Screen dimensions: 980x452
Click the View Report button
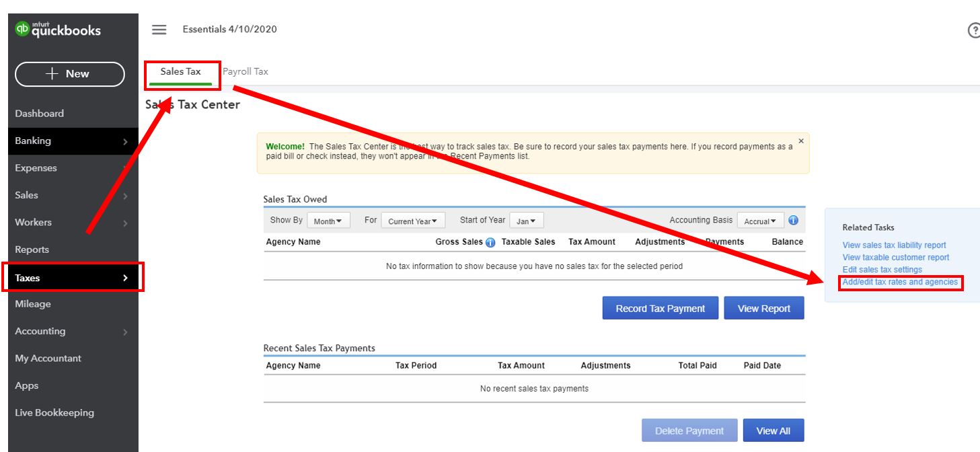click(764, 308)
